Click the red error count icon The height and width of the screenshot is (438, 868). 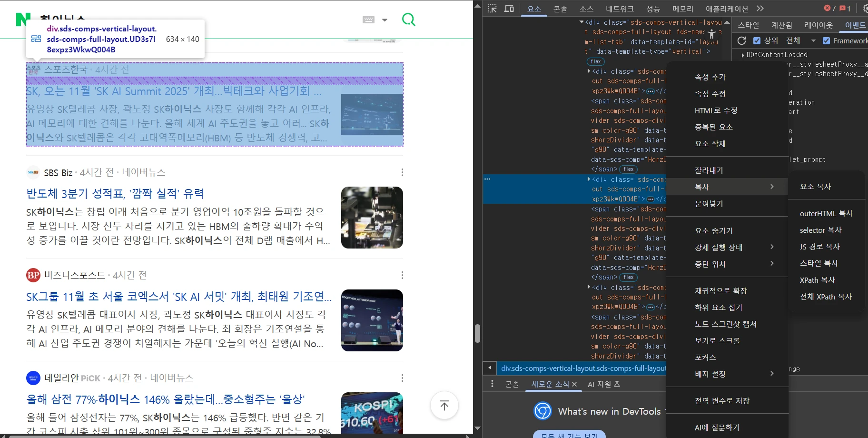830,9
